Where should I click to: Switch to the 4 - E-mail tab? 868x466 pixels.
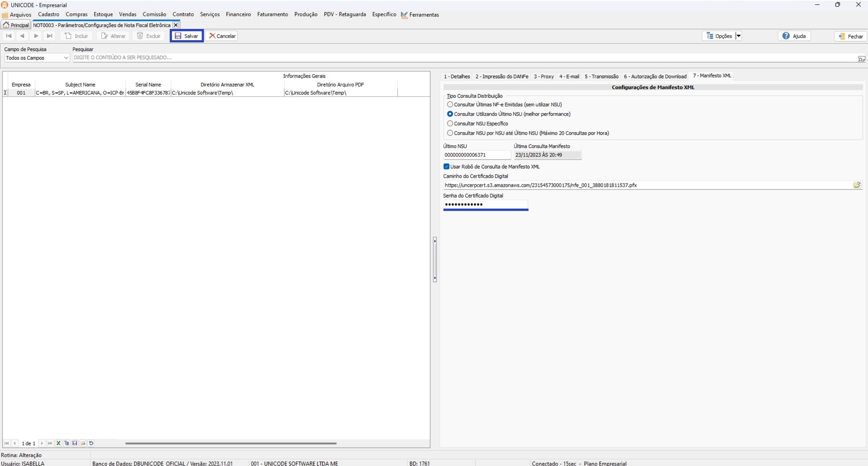coord(569,76)
